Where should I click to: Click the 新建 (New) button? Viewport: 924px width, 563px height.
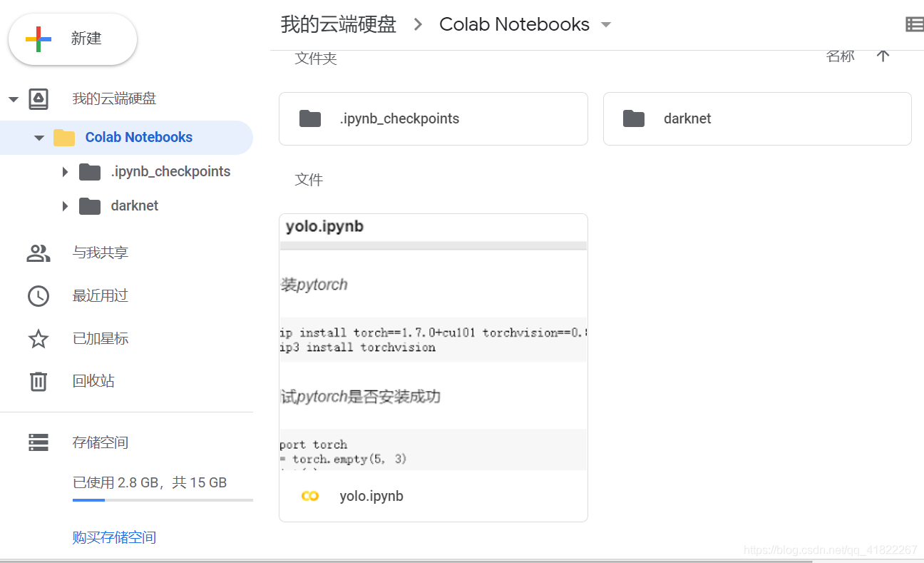click(x=72, y=39)
